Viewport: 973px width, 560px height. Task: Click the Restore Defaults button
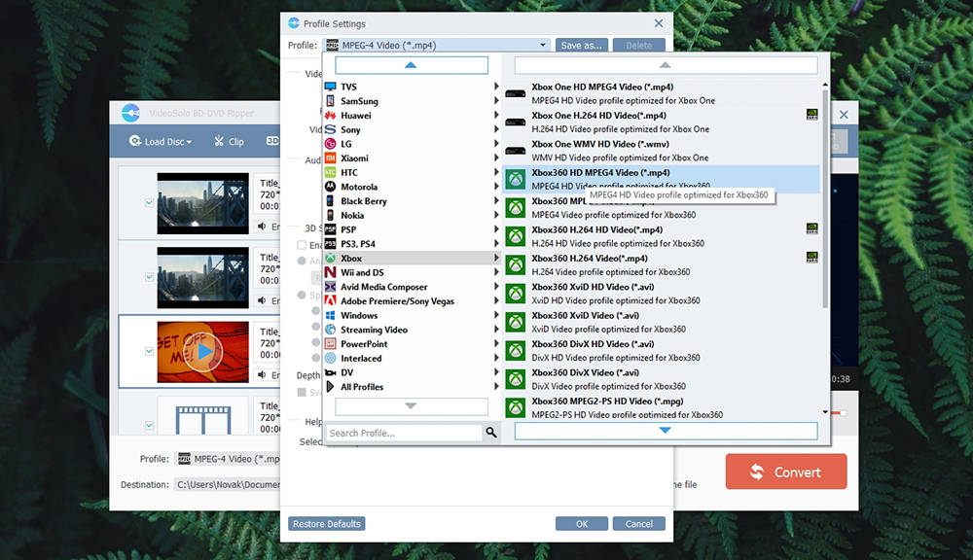[x=326, y=524]
